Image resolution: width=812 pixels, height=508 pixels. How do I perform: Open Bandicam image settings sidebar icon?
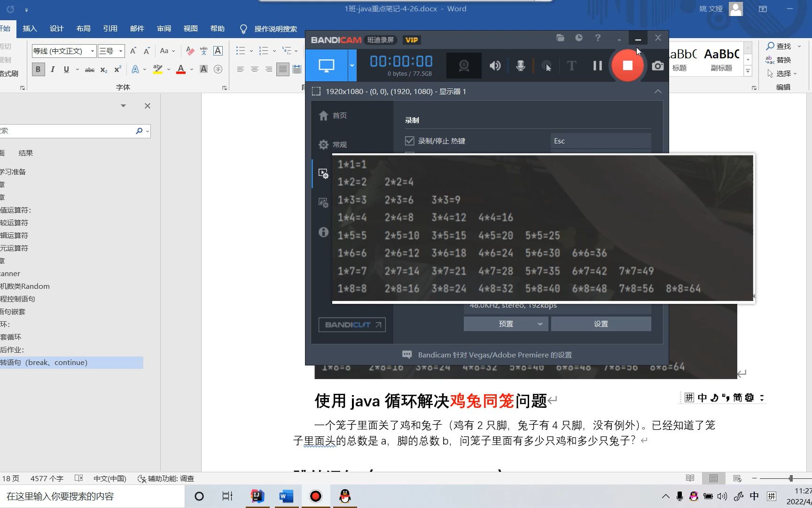tap(323, 203)
